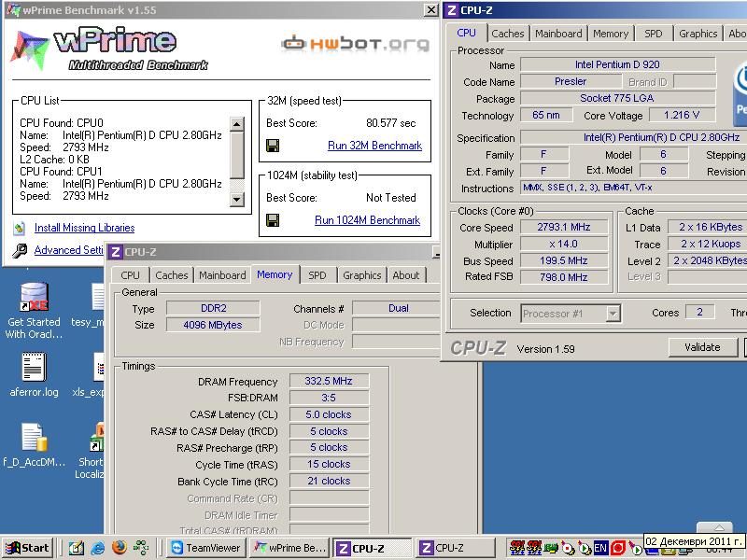The image size is (747, 560).
Task: Switch to TeamViewer taskbar button
Action: tap(205, 548)
